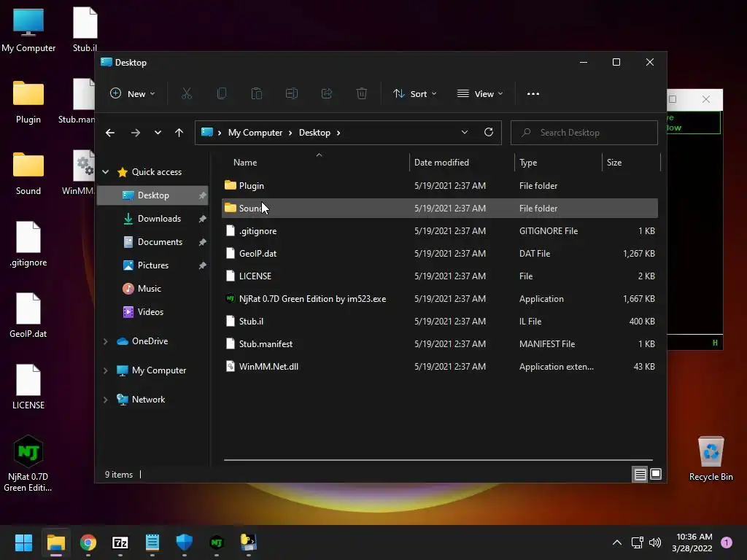Select NjRat 0.7D Green Edition desktop shortcut

[28, 463]
